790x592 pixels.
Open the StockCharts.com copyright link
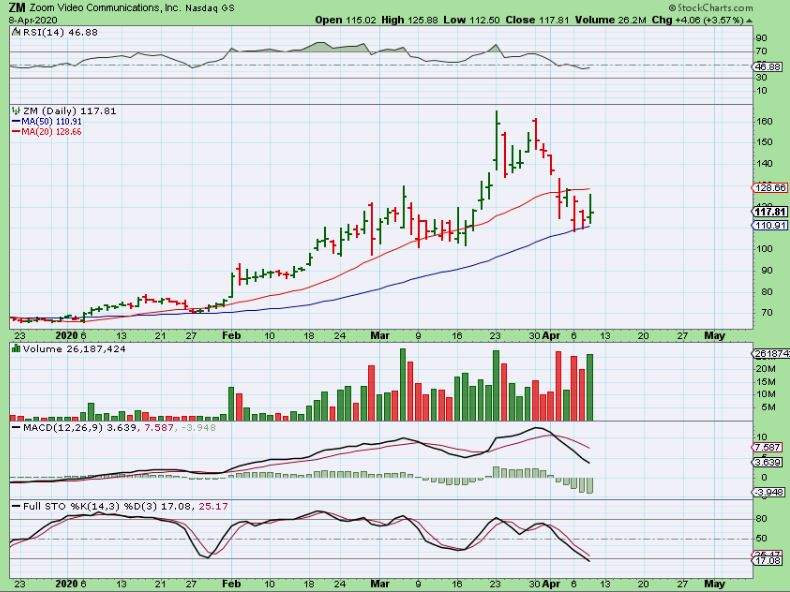[x=711, y=8]
